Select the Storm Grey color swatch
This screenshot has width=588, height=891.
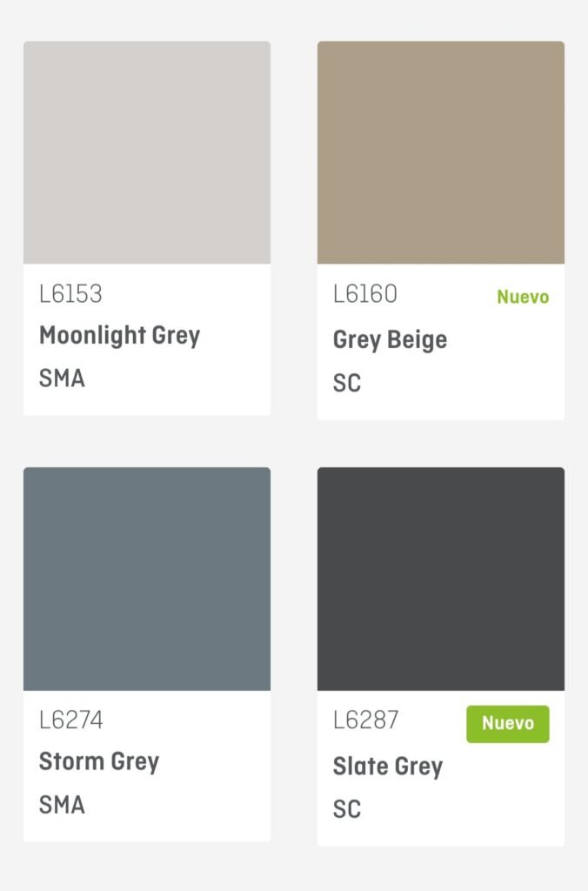point(147,579)
